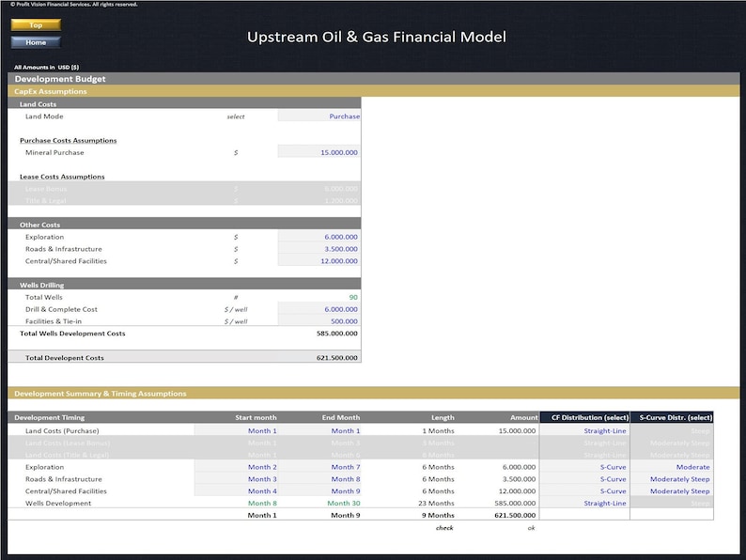Click the Start month column header
746x560 pixels.
coord(256,417)
